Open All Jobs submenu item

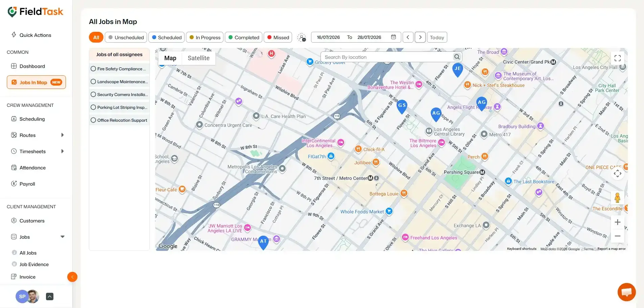[28, 253]
